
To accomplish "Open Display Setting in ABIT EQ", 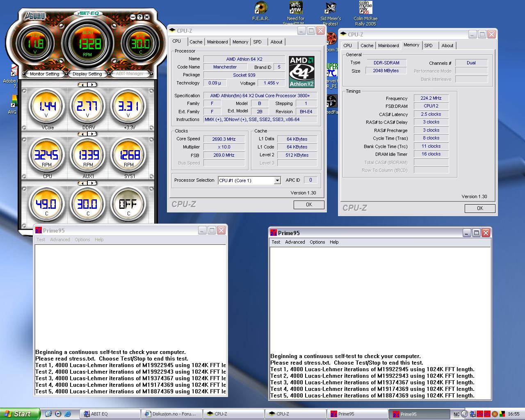I will pyautogui.click(x=87, y=74).
